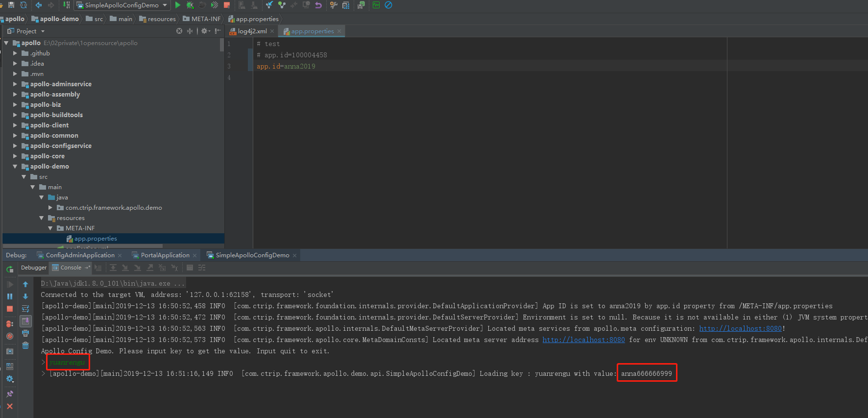868x418 pixels.
Task: Open the PortalApplication debug tab
Action: click(165, 255)
